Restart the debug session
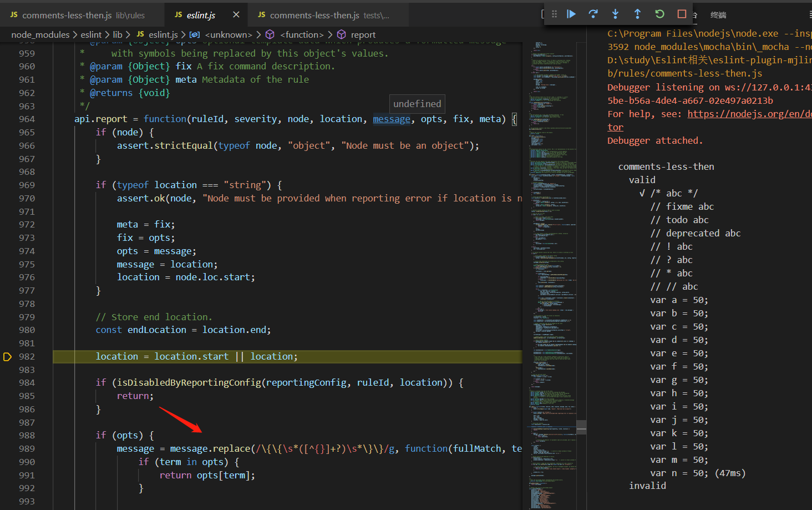Viewport: 812px width, 510px height. 659,14
